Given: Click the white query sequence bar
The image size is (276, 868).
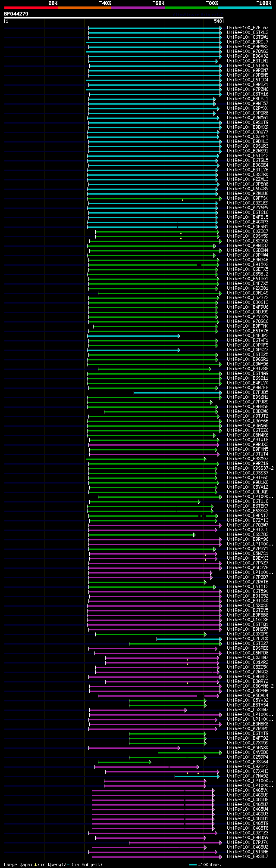Looking at the screenshot, I should click(113, 18).
